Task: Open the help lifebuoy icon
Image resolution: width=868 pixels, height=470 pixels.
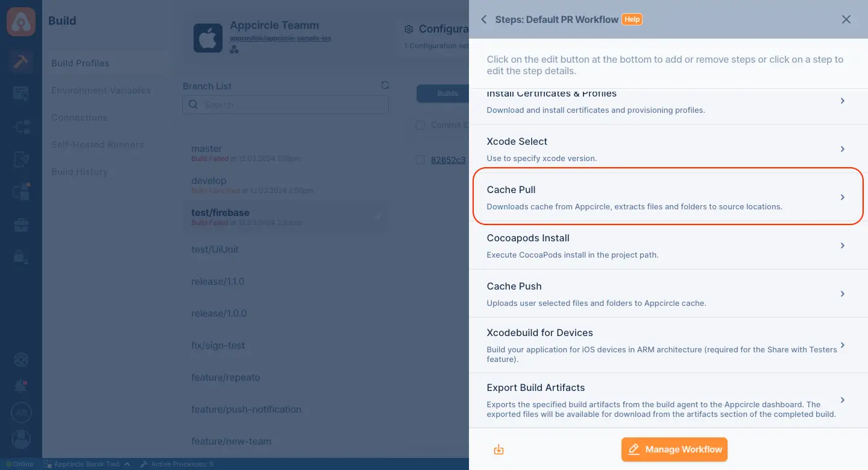Action: [x=21, y=360]
